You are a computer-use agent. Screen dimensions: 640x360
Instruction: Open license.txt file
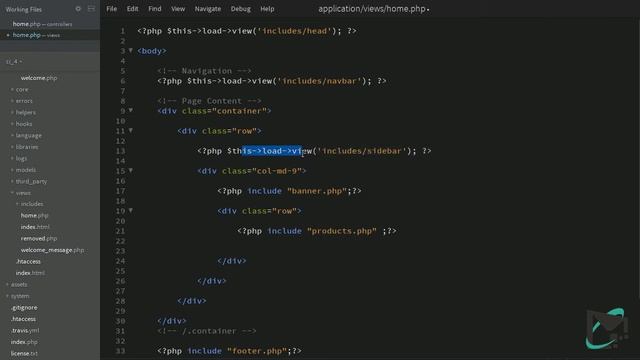[x=24, y=353]
